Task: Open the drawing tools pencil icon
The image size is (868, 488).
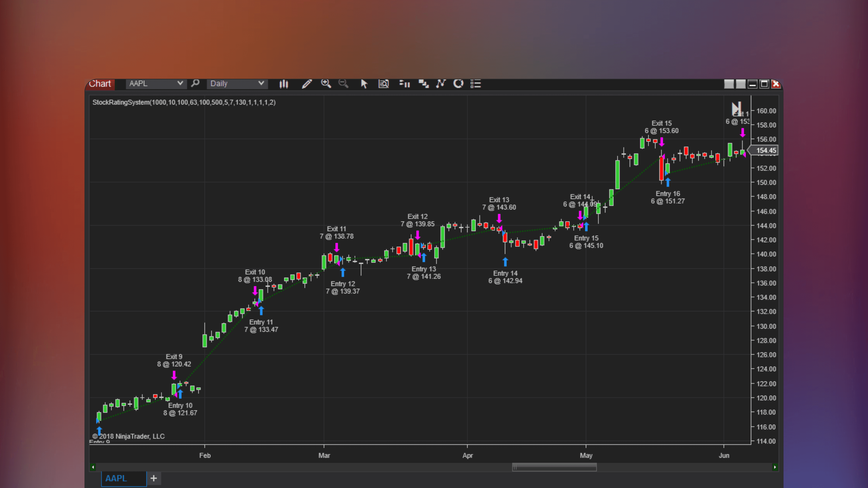Action: [307, 84]
